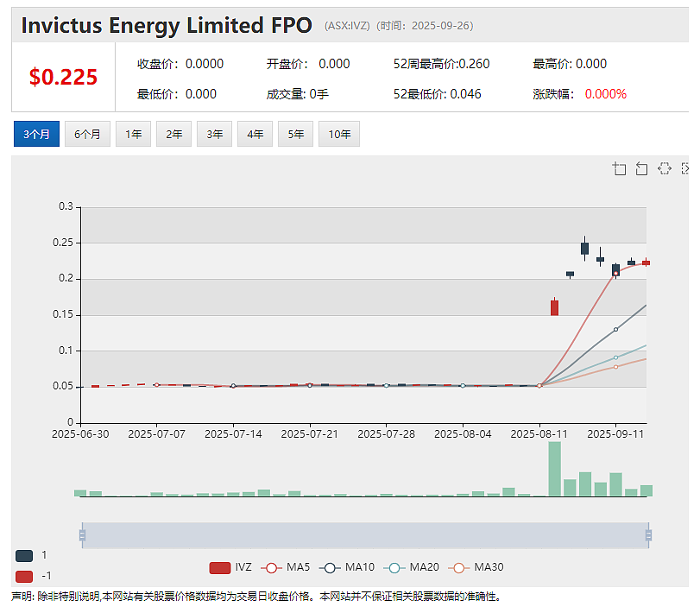Click the 2025-07-28 axis label
This screenshot has width=700, height=613.
click(x=386, y=434)
